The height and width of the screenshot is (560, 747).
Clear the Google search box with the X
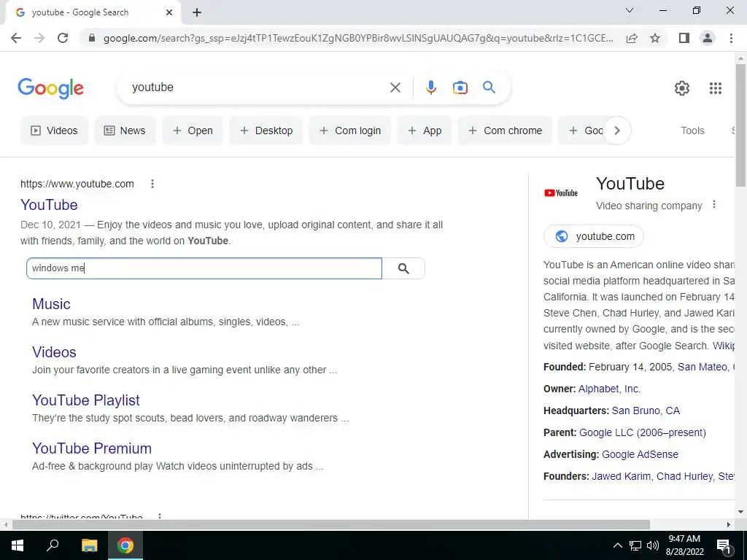click(x=395, y=87)
